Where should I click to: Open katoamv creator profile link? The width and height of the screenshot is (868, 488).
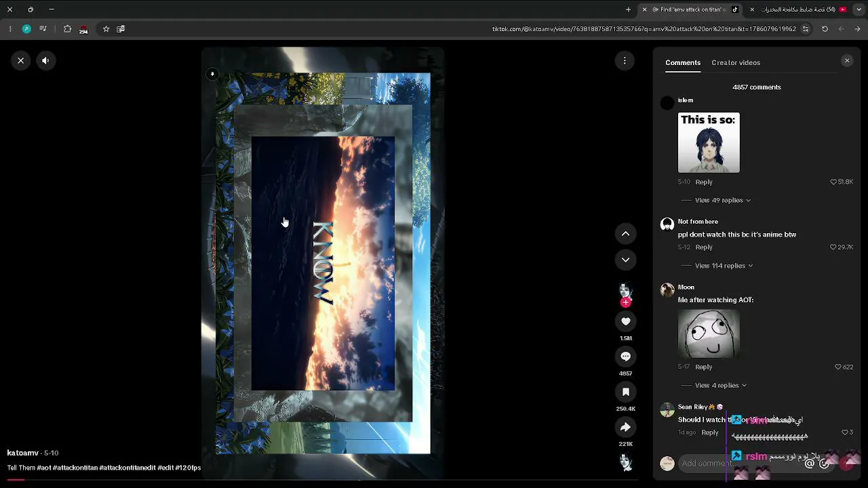pos(22,453)
